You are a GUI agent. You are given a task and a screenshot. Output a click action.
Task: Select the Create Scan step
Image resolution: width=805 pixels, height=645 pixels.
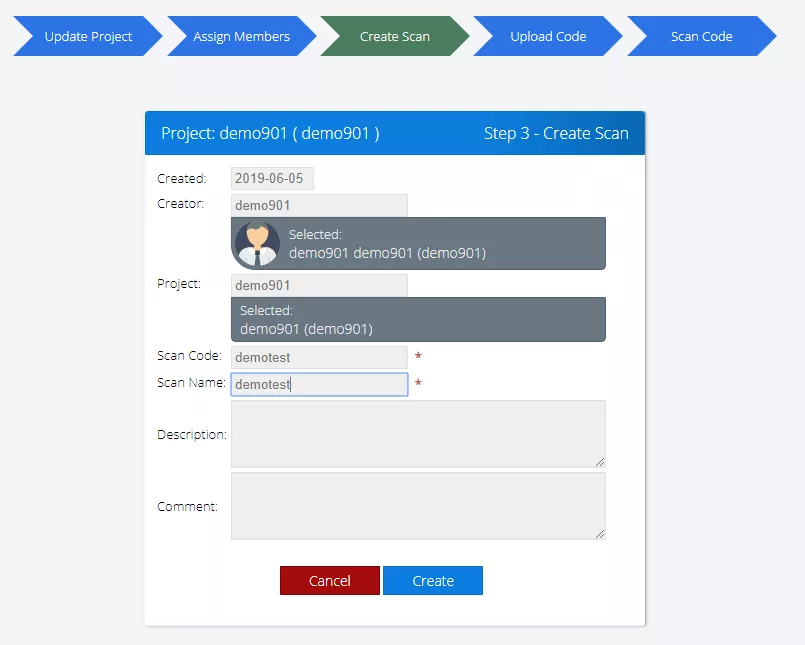tap(394, 36)
